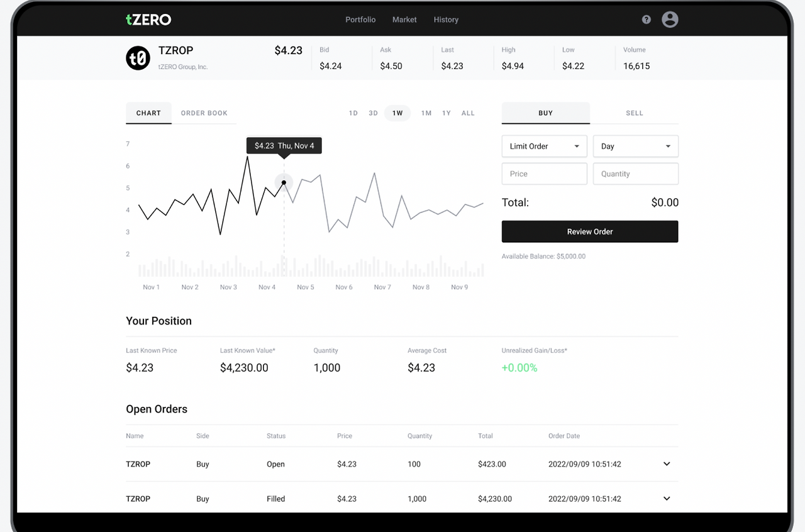Click the Available Balance $5,000.00 text
The width and height of the screenshot is (805, 532).
543,257
